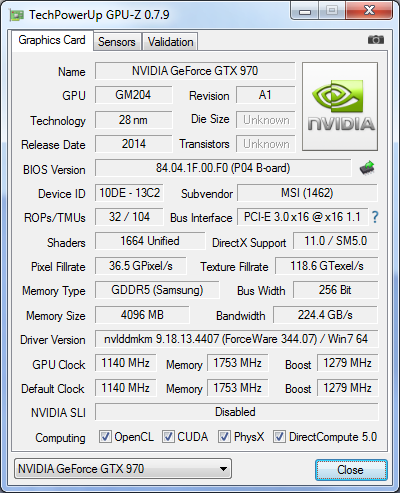Click the Bus Interface question mark
The image size is (400, 493).
375,217
